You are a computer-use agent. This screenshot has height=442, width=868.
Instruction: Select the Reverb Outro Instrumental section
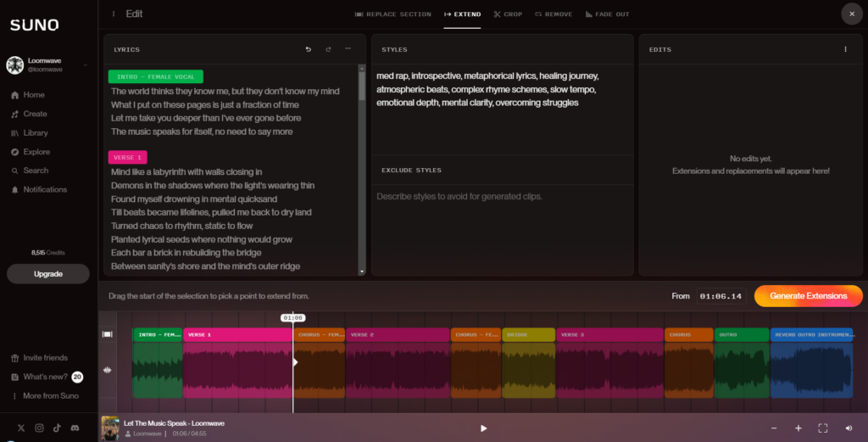click(811, 334)
